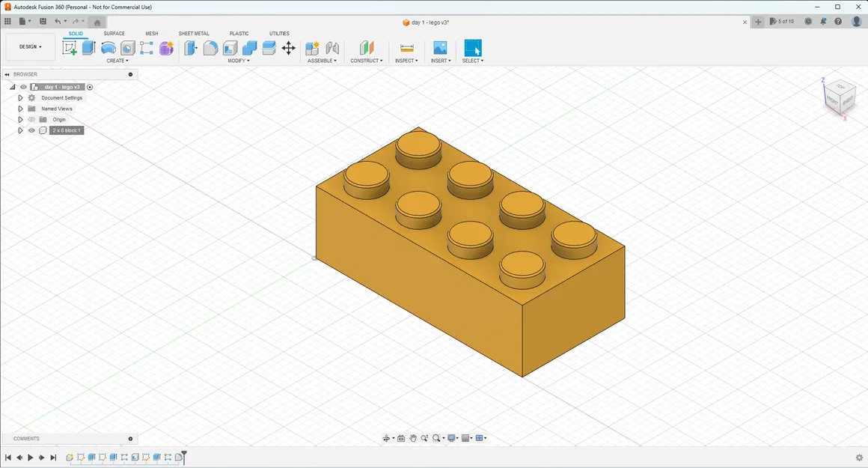The width and height of the screenshot is (868, 468).
Task: Open the CREATE dropdown menu
Action: [117, 61]
